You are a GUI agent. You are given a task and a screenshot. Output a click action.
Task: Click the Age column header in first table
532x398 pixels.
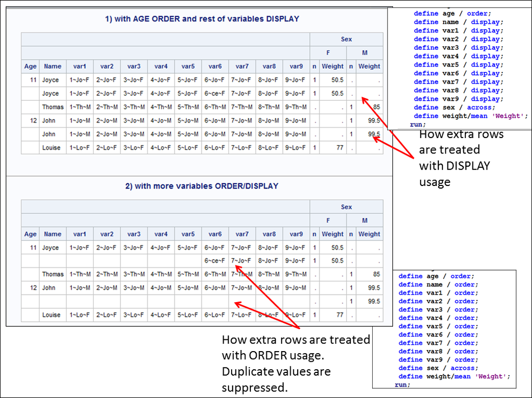click(x=30, y=66)
